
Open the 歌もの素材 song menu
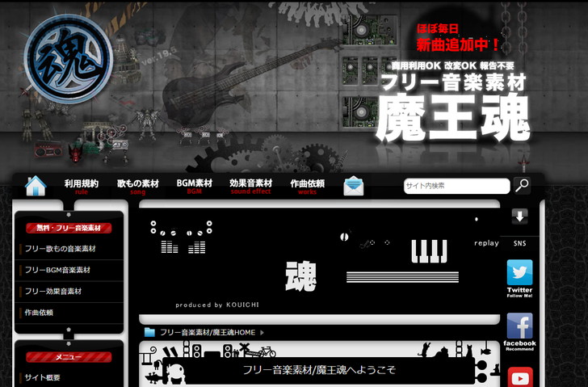tap(137, 187)
